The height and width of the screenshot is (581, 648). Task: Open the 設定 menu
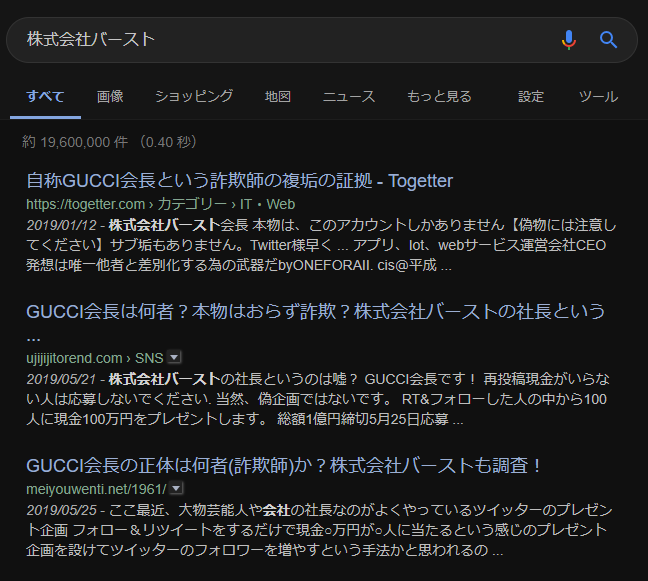pos(531,97)
